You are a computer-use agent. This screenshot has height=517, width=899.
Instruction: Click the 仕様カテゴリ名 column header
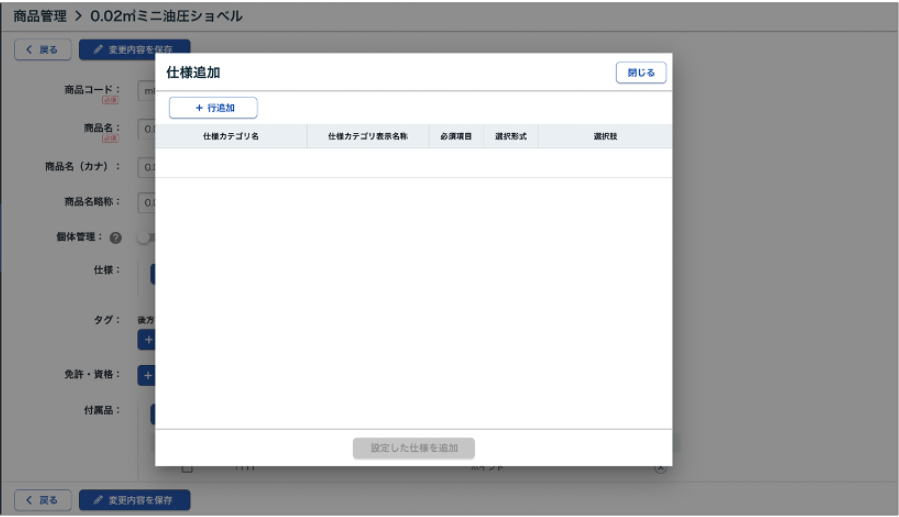pos(231,136)
